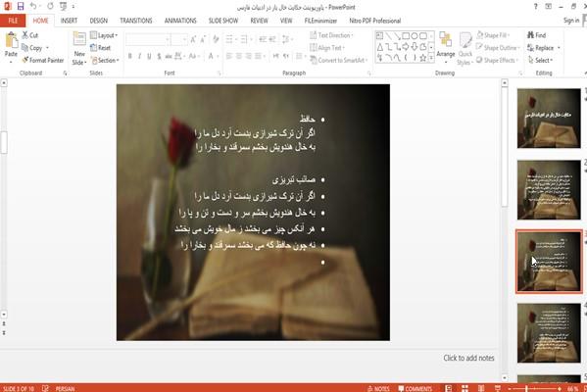The image size is (587, 392).
Task: Open the Select dropdown in Editing group
Action: pyautogui.click(x=540, y=61)
